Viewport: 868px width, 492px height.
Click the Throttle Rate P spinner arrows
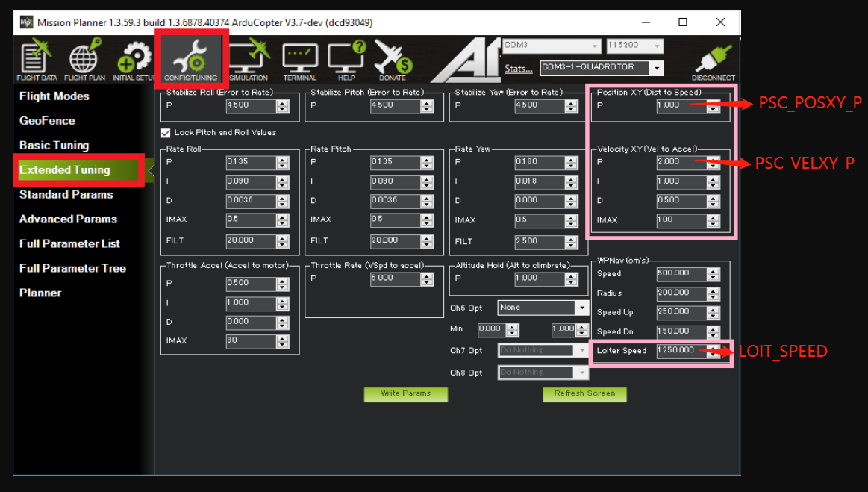point(427,278)
